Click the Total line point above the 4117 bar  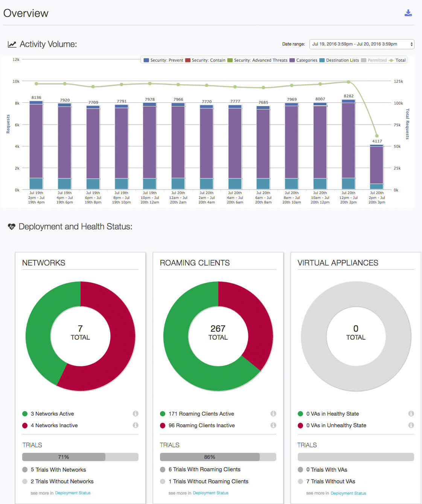377,136
